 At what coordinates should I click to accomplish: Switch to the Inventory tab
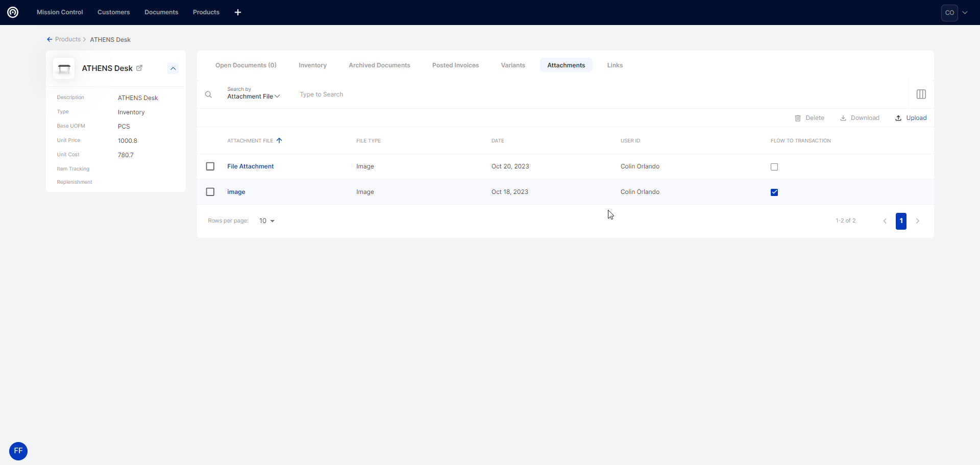tap(312, 65)
